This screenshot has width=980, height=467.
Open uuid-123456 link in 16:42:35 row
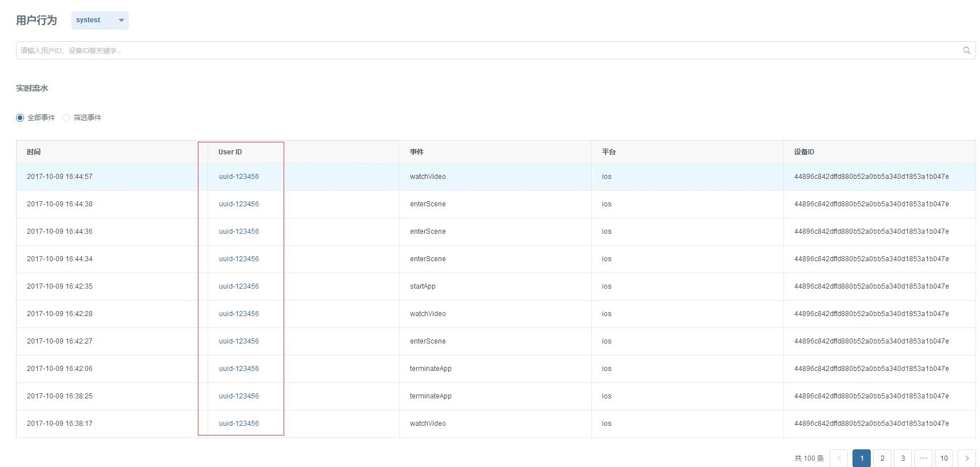click(239, 286)
